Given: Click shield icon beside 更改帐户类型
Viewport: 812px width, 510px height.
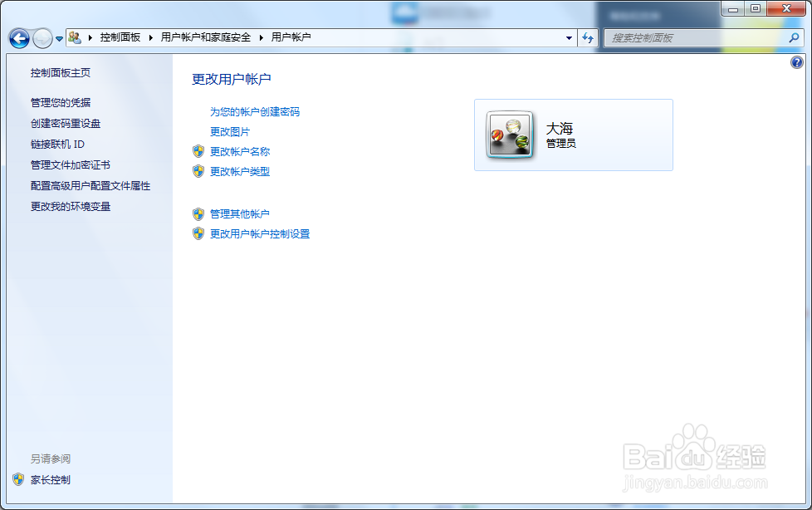Looking at the screenshot, I should [x=198, y=171].
